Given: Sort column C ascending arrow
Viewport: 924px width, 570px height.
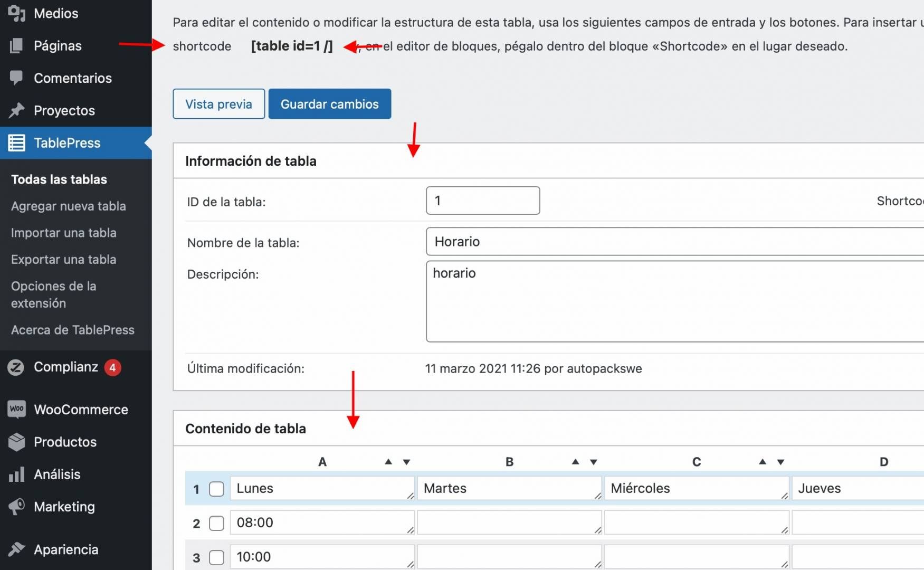Looking at the screenshot, I should [x=763, y=462].
